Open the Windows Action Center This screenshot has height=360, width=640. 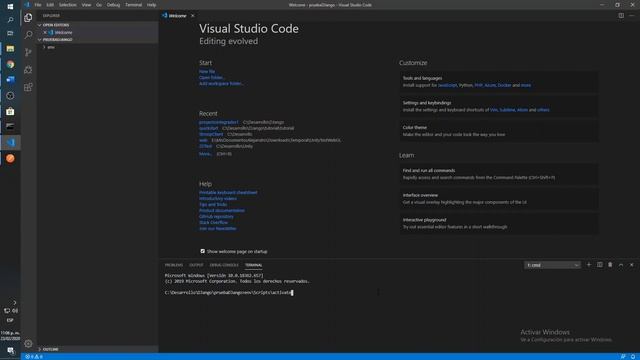10,351
